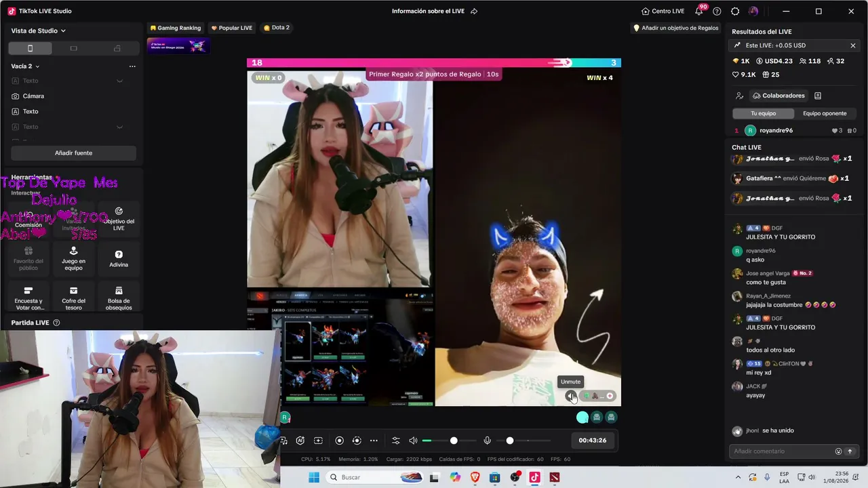The width and height of the screenshot is (868, 488).
Task: Adjust the microphone volume slider
Action: pos(522,441)
